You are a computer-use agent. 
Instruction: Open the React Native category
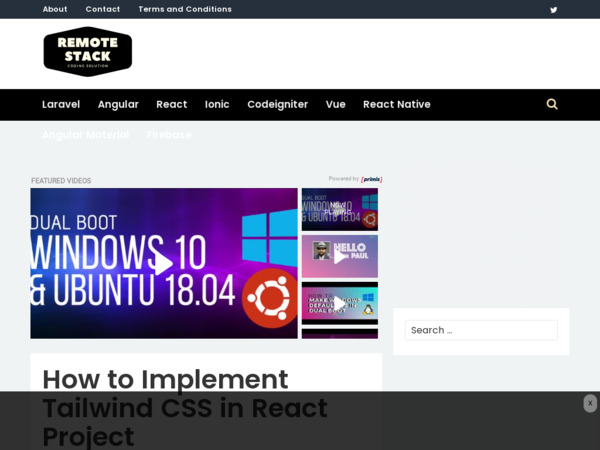[396, 104]
